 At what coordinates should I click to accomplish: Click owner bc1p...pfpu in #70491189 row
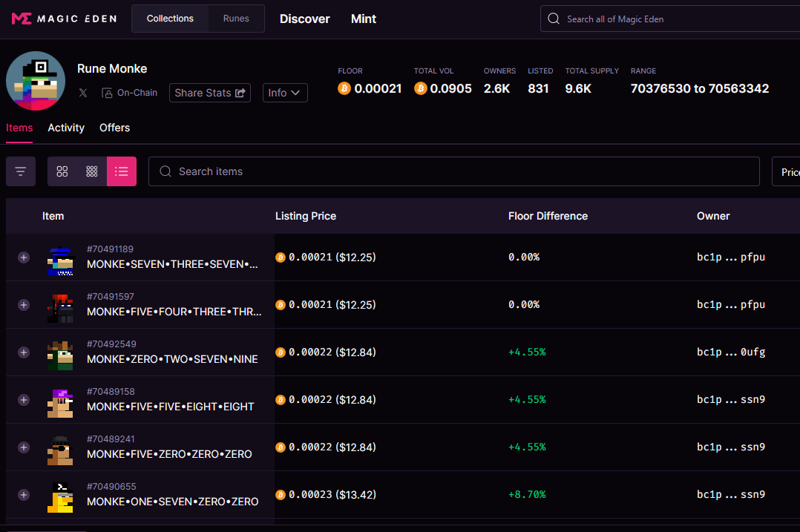tap(730, 257)
